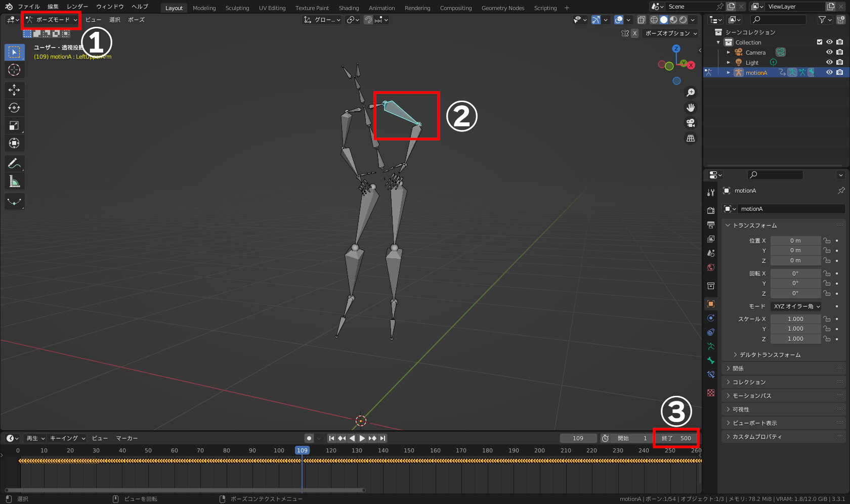850x504 pixels.
Task: Click the timeline playhead marker 109
Action: [x=302, y=450]
